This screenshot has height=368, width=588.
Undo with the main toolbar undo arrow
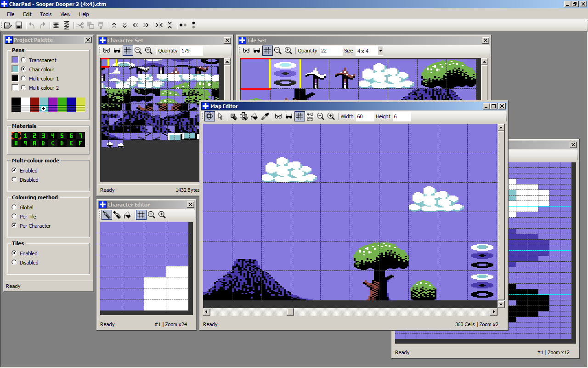point(32,25)
